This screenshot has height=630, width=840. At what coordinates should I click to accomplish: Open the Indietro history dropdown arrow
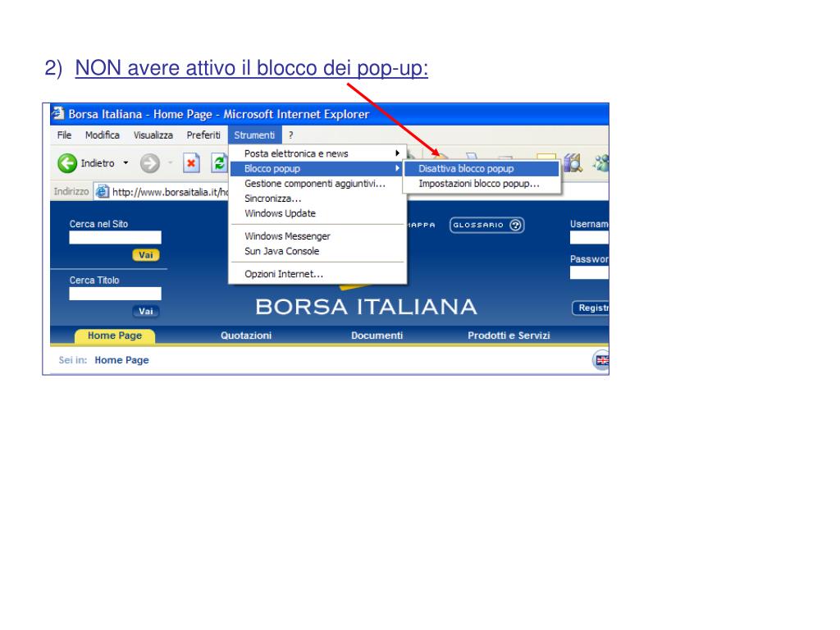(126, 163)
